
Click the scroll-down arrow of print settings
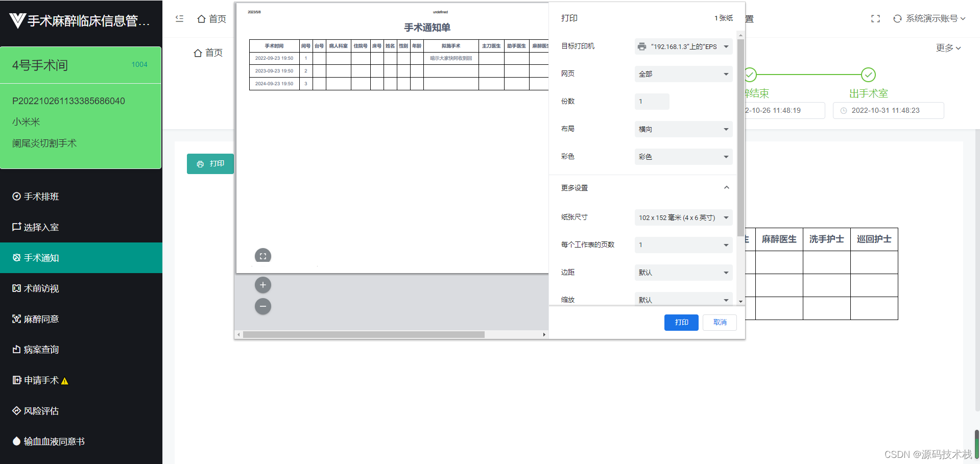coord(740,302)
